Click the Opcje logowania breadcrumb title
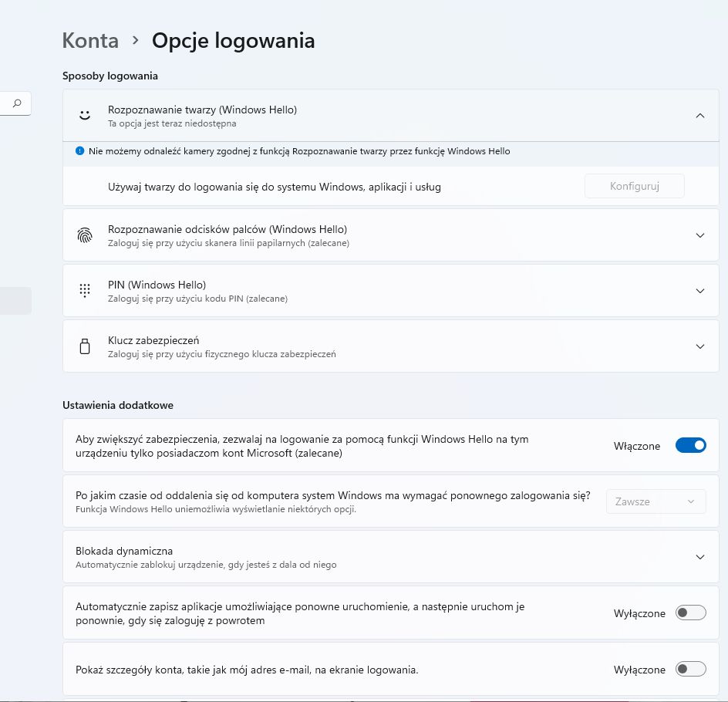This screenshot has height=702, width=728. point(233,41)
